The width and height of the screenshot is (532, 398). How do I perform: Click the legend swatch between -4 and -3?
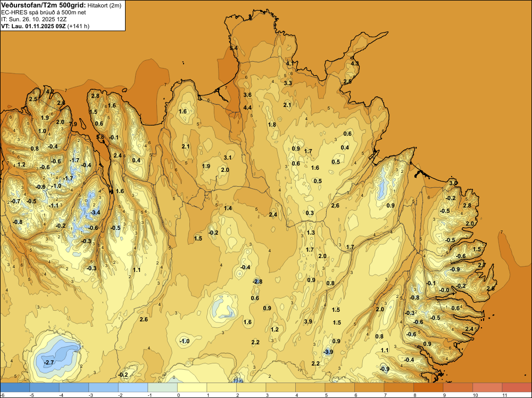(74, 387)
